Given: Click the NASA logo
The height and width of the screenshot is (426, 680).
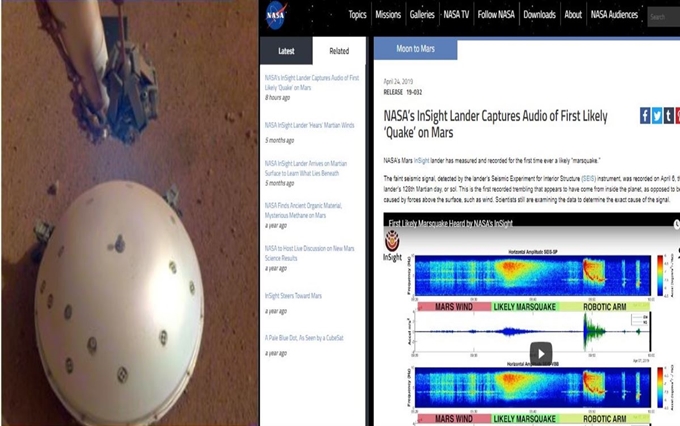Looking at the screenshot, I should pyautogui.click(x=276, y=15).
